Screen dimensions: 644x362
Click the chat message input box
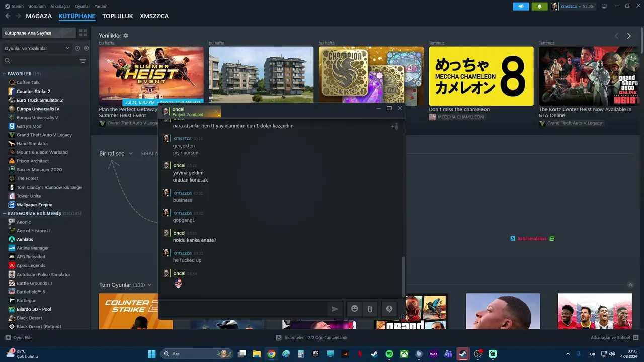[x=243, y=309]
